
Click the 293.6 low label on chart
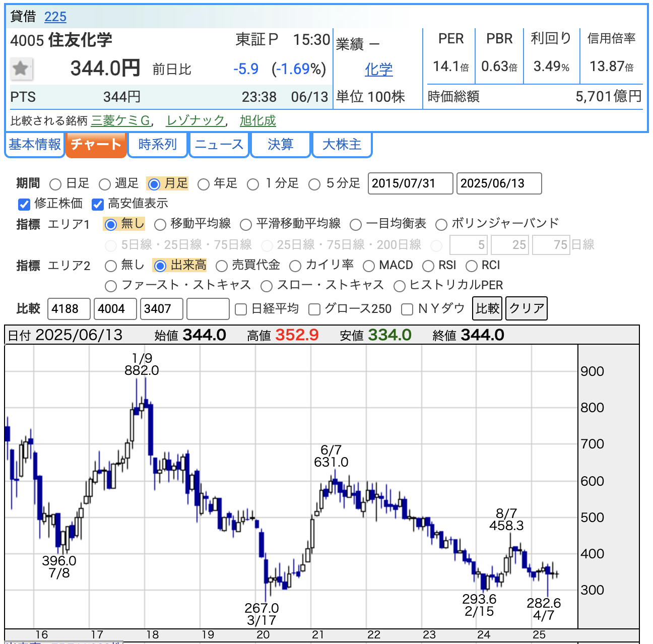tap(479, 599)
